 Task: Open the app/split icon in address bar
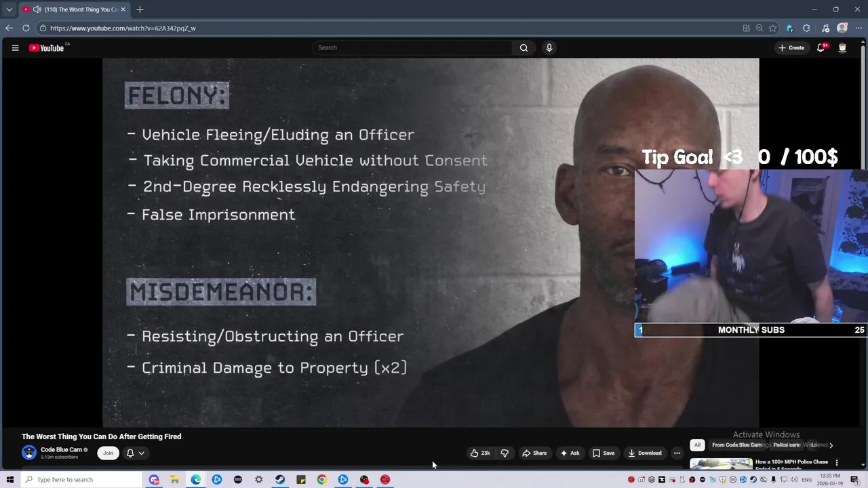pos(746,28)
